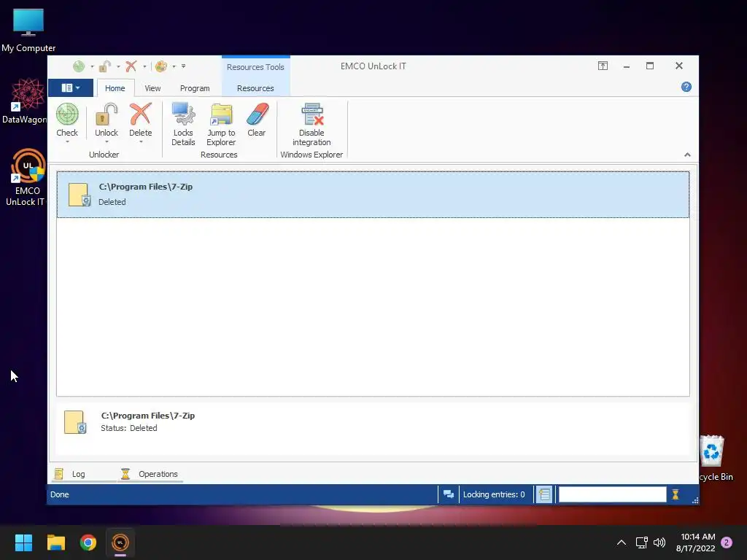This screenshot has width=747, height=560.
Task: Open the Operations panel tab
Action: [150, 474]
